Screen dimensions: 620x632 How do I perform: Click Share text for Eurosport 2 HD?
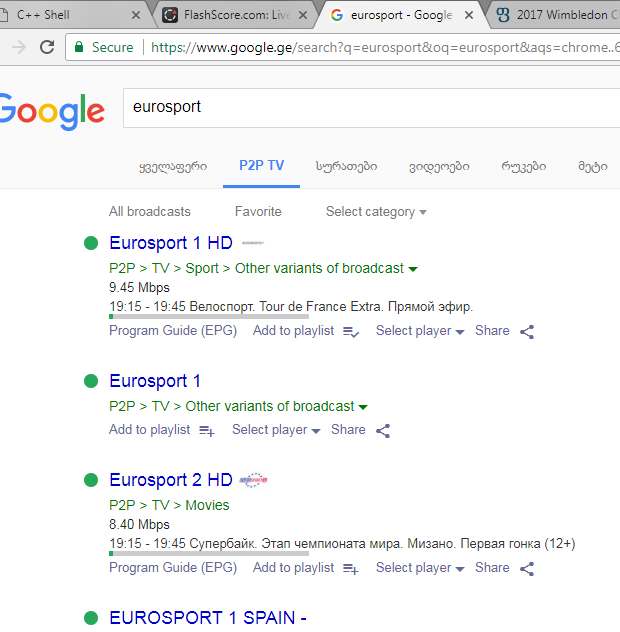(492, 568)
